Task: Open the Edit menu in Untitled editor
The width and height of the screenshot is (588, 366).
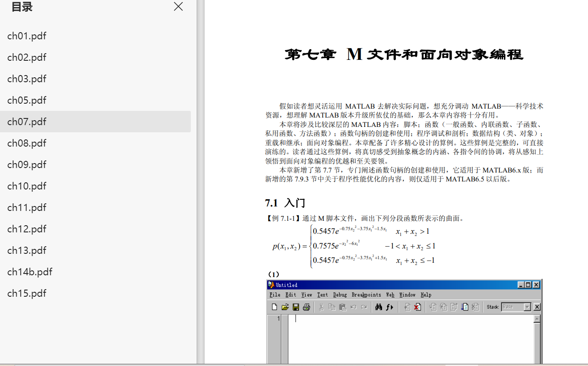Action: [291, 295]
